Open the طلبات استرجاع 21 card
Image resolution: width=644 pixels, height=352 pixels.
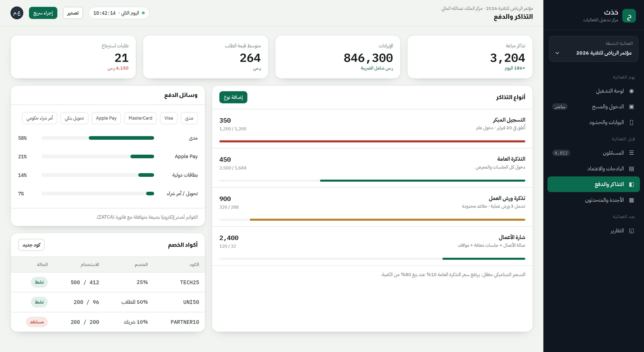pyautogui.click(x=73, y=57)
